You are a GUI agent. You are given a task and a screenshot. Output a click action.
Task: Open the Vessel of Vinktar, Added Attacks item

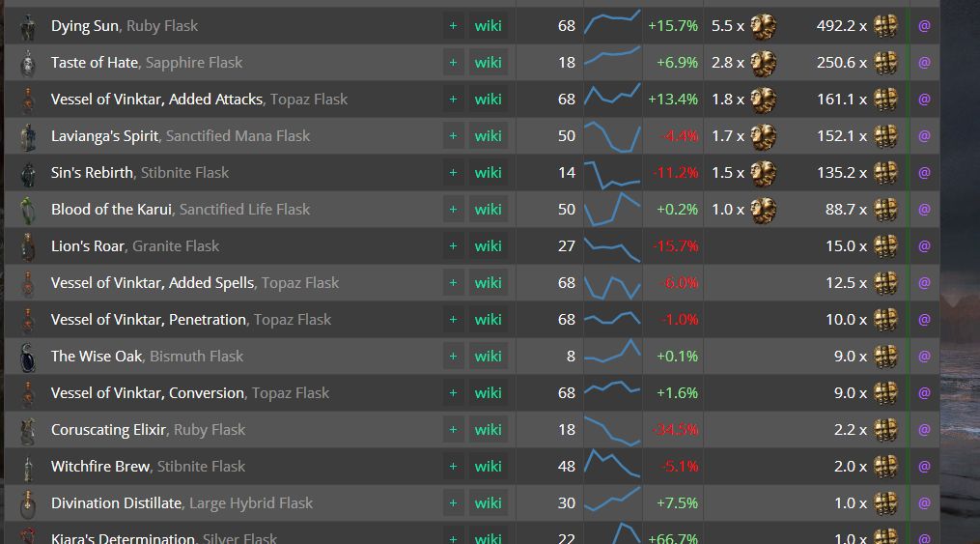156,100
